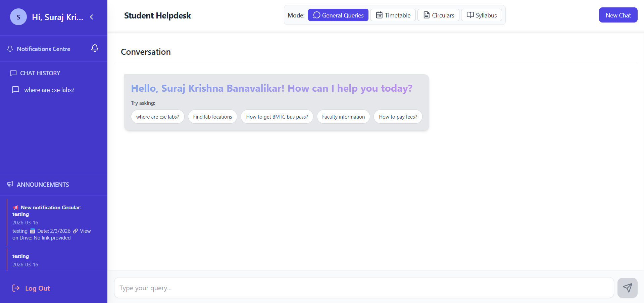
Task: Open the 'where are cse labs?' chat history entry
Action: pyautogui.click(x=49, y=90)
